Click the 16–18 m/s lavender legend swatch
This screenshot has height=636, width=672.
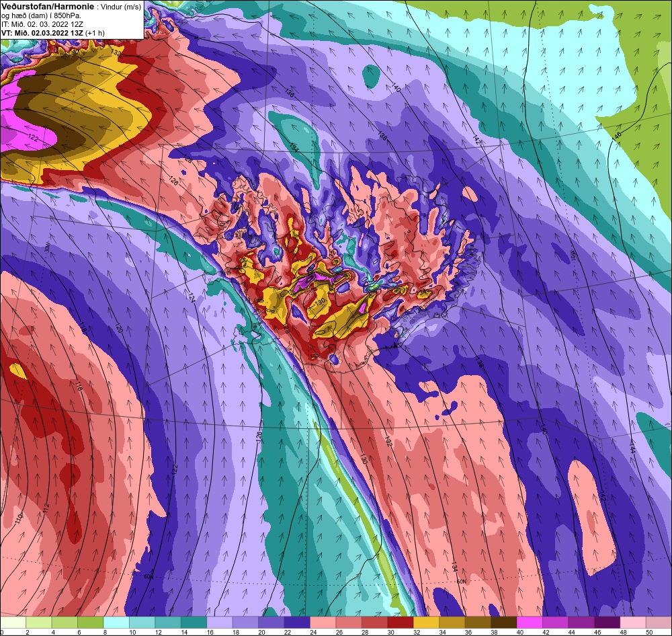point(220,623)
